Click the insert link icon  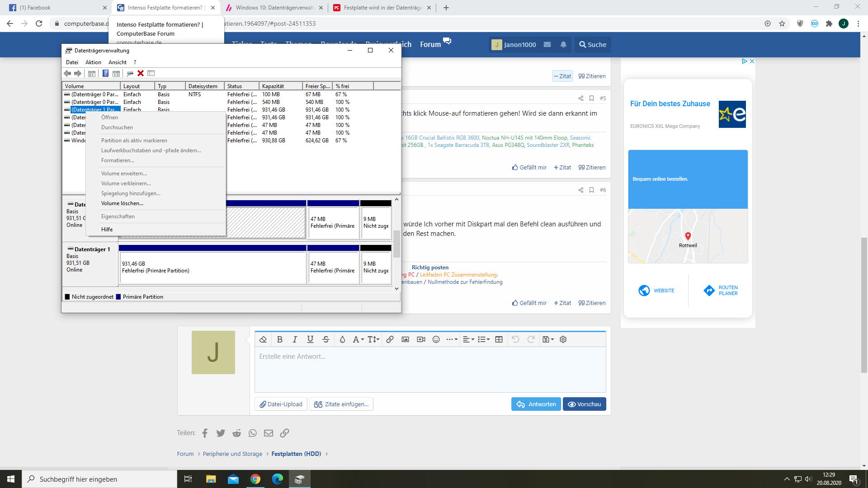click(390, 339)
